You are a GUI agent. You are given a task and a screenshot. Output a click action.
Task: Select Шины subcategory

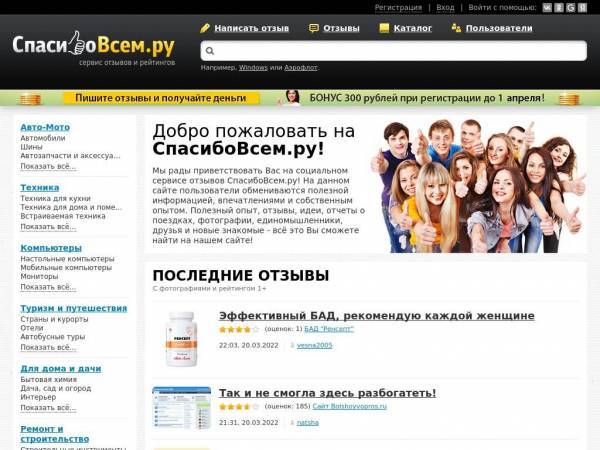click(31, 147)
